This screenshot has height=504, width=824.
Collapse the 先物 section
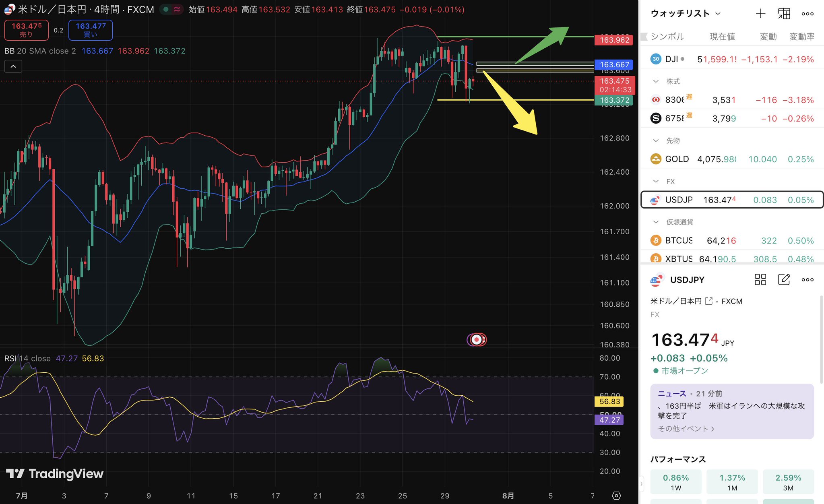pos(656,140)
